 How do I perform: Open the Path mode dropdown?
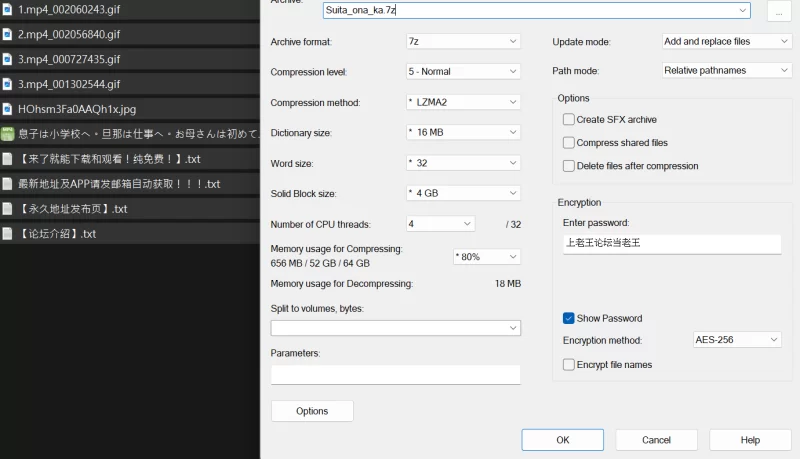[727, 70]
